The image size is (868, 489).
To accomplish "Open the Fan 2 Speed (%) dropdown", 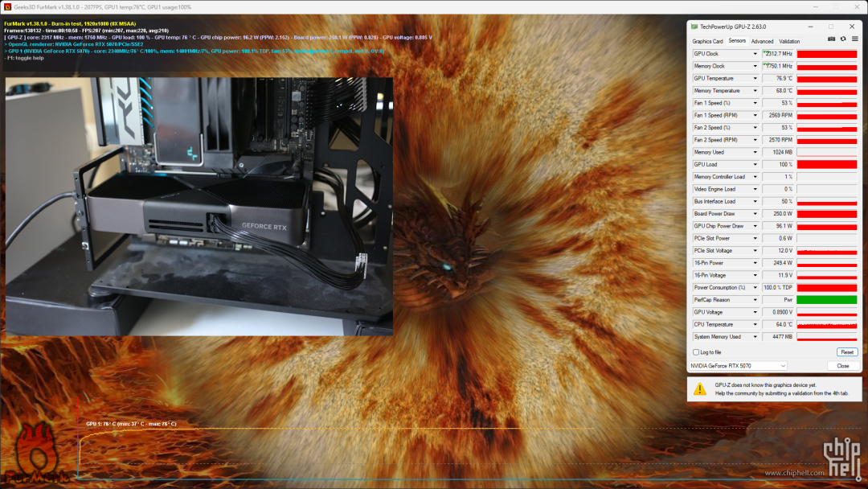I will (755, 128).
